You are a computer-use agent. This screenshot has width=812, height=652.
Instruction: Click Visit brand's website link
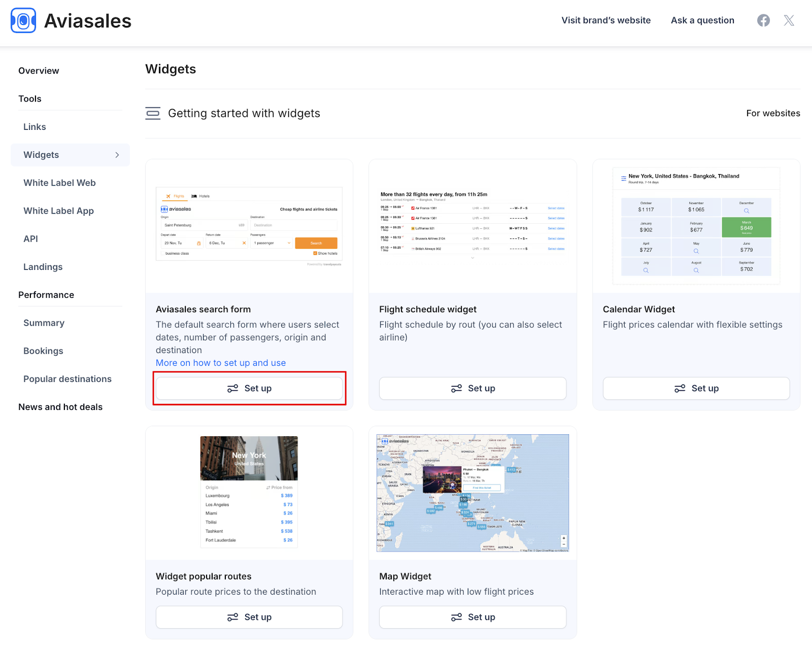(x=606, y=20)
